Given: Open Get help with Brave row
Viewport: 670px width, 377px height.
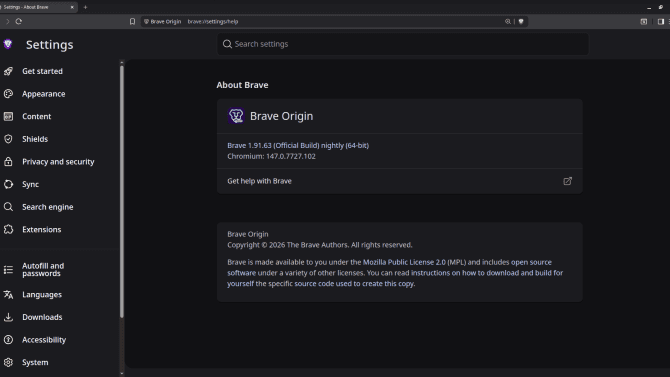Looking at the screenshot, I should (400, 181).
